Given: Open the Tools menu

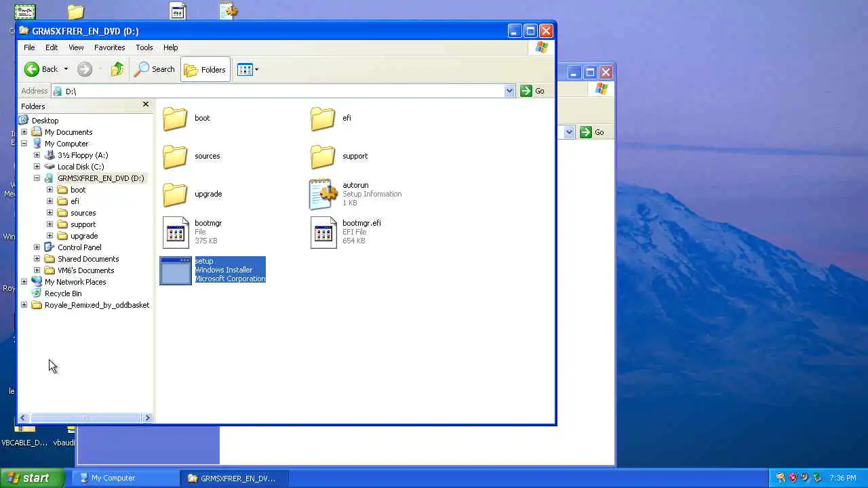Looking at the screenshot, I should [144, 47].
